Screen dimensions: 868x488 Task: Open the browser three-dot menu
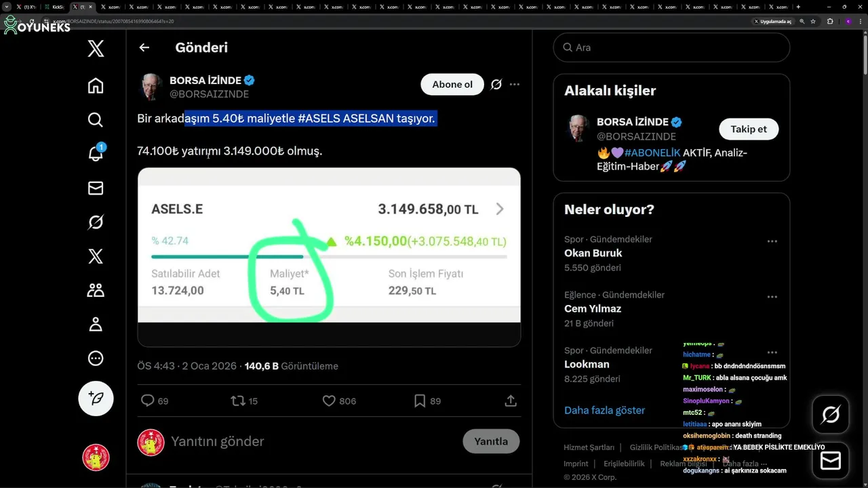click(x=860, y=21)
